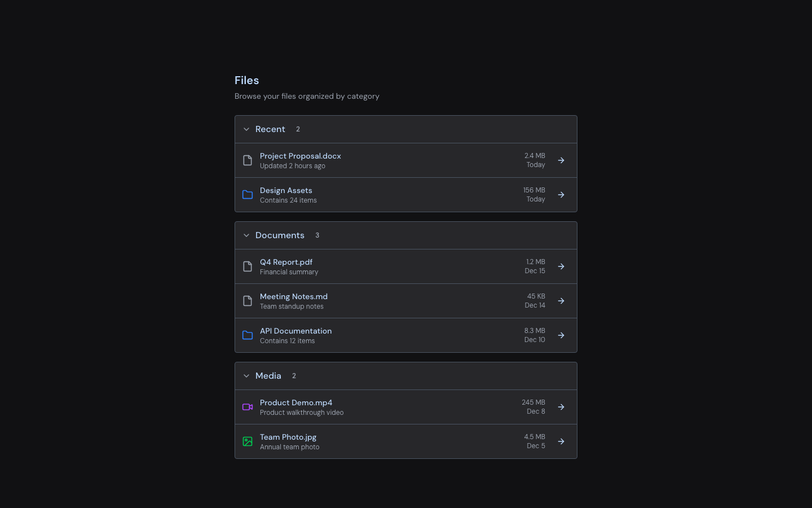Click the folder icon next to Design Assets
This screenshot has height=508, width=812.
pyautogui.click(x=248, y=194)
